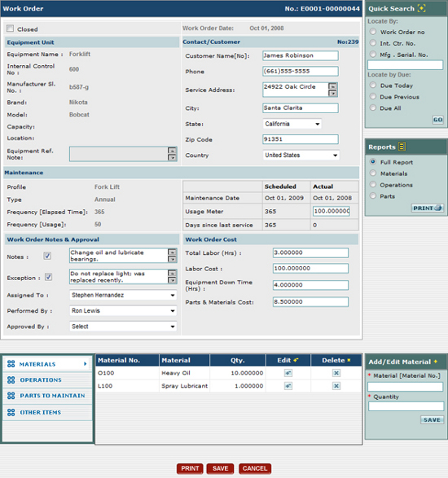The width and height of the screenshot is (448, 478).
Task: Toggle the Closed checkbox
Action: (10, 29)
